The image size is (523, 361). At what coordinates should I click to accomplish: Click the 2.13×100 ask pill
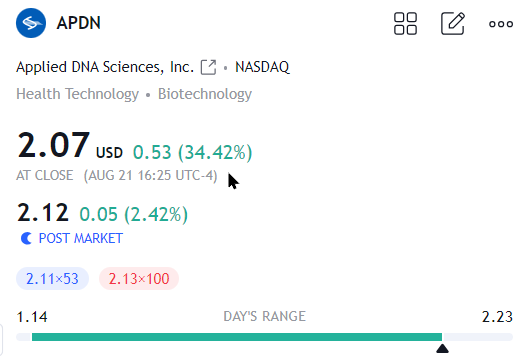(x=139, y=279)
